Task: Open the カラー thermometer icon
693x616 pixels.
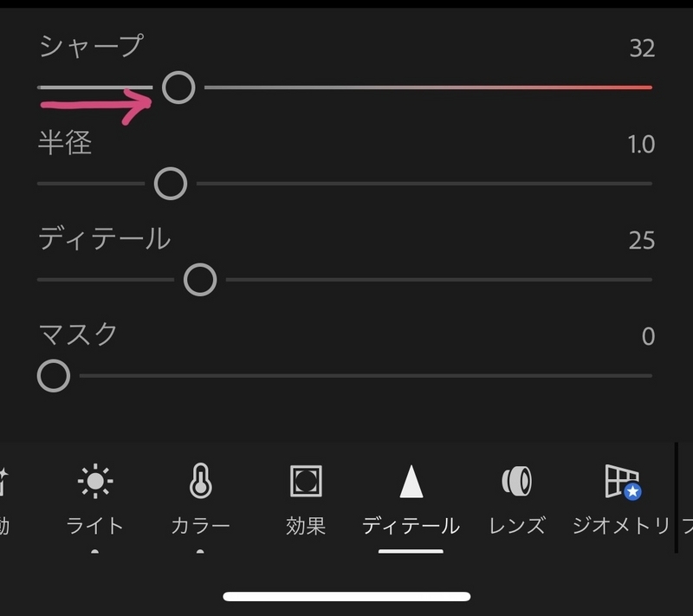Action: [x=201, y=481]
